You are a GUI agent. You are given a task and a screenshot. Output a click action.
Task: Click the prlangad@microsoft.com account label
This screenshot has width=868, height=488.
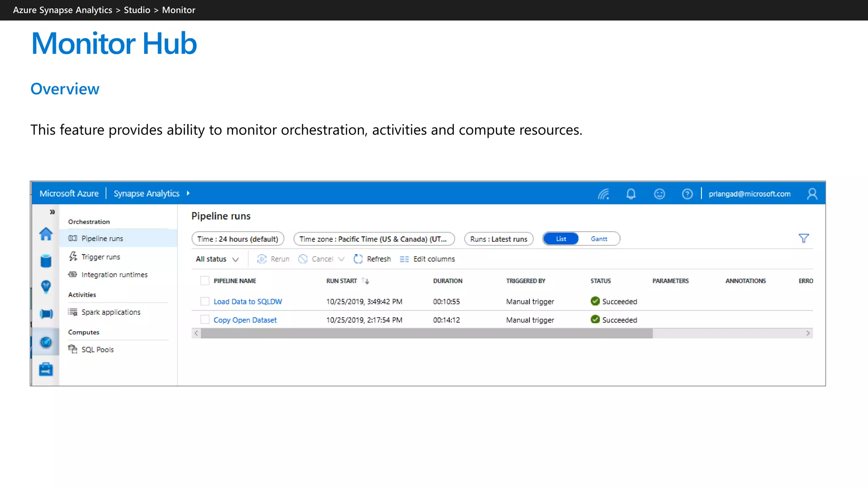[x=749, y=194]
